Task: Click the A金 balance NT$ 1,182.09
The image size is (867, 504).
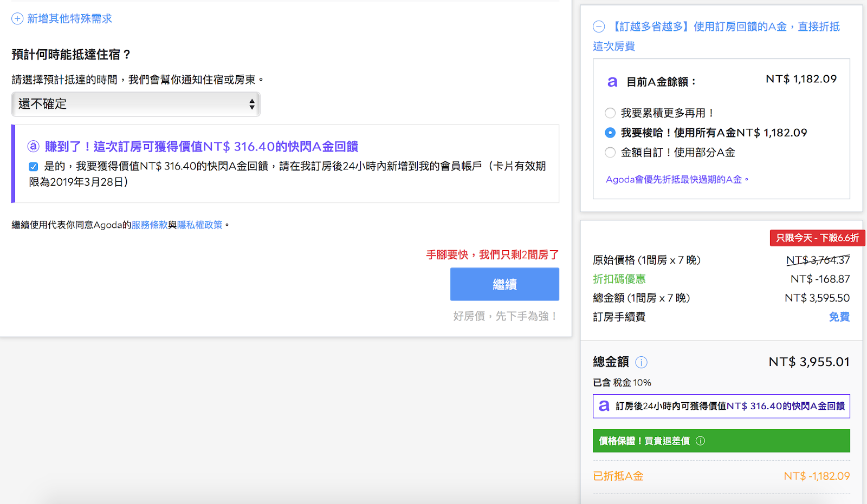Action: (801, 79)
